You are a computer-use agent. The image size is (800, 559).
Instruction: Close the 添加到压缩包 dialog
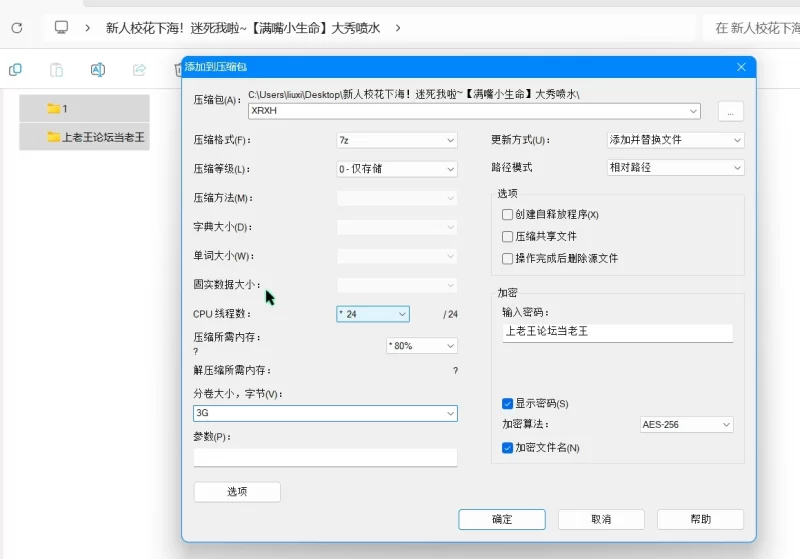tap(741, 67)
